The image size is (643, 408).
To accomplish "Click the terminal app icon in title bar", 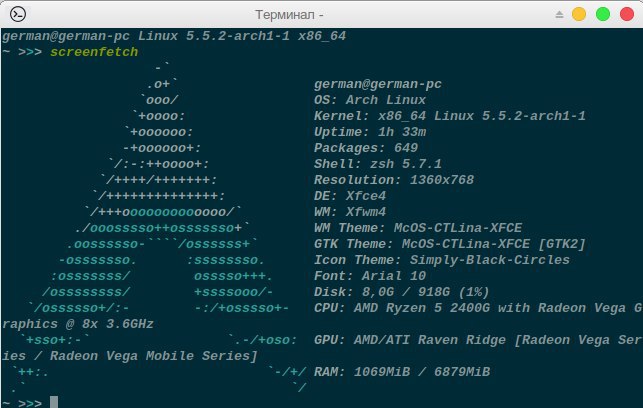I will (18, 14).
